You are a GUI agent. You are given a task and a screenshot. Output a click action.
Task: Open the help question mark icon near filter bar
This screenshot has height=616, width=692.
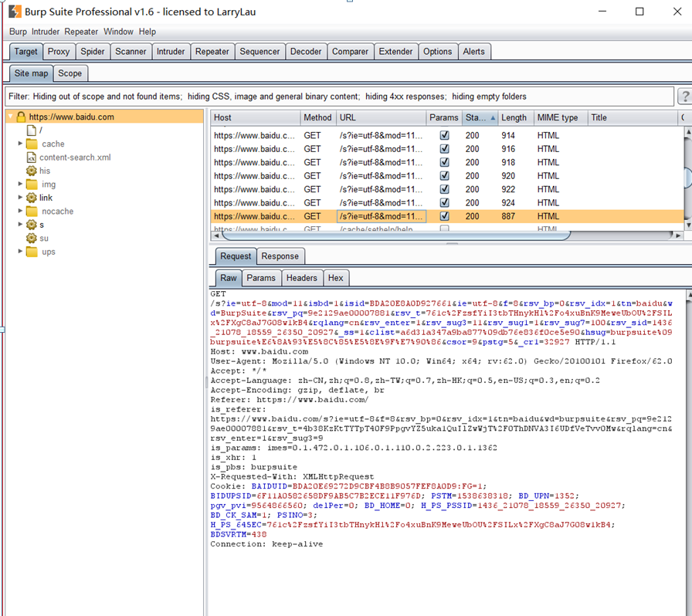click(685, 96)
